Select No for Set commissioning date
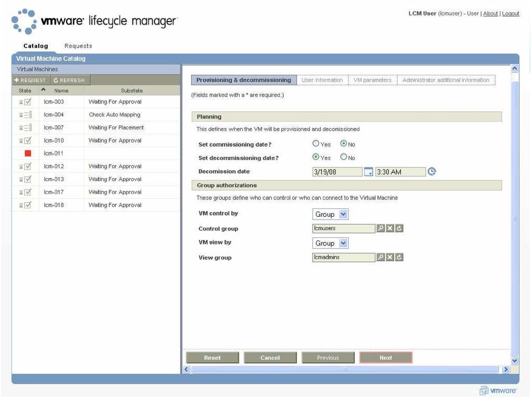The height and width of the screenshot is (398, 532). (x=344, y=144)
